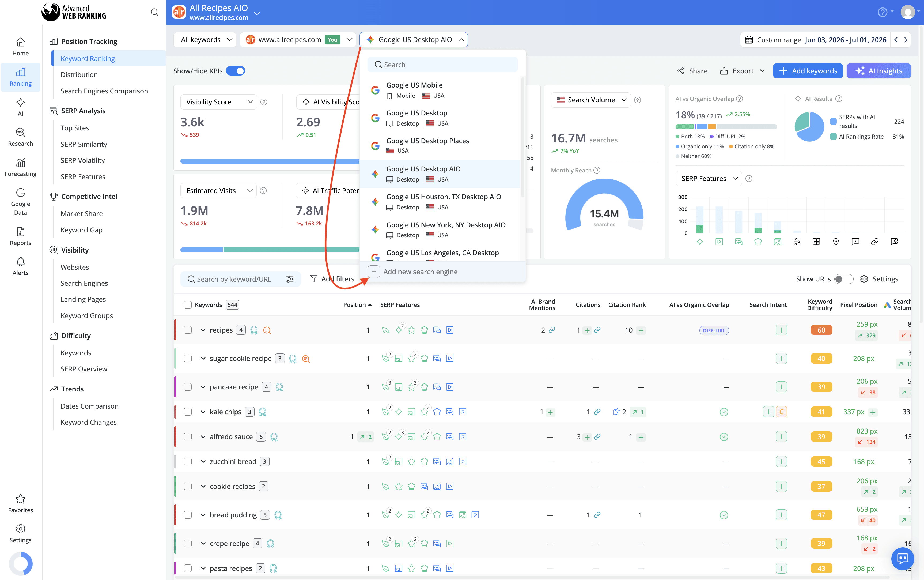
Task: Focus the search engine Search field
Action: click(442, 65)
